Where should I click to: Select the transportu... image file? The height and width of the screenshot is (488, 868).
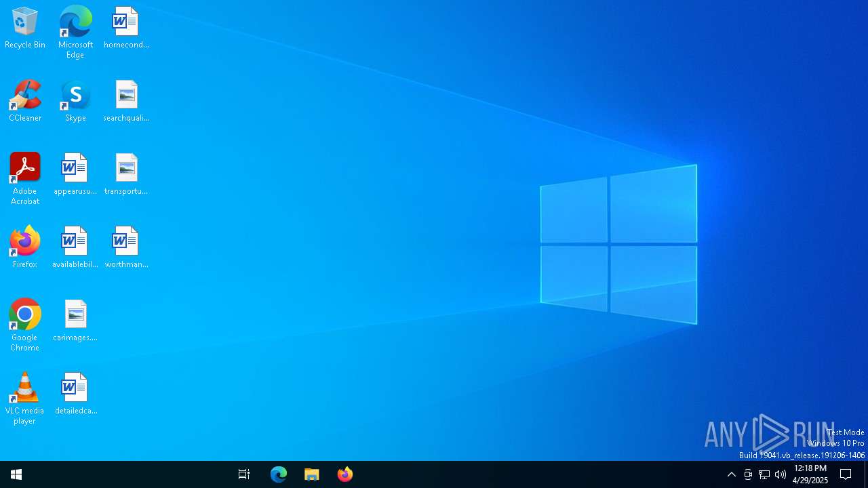126,174
